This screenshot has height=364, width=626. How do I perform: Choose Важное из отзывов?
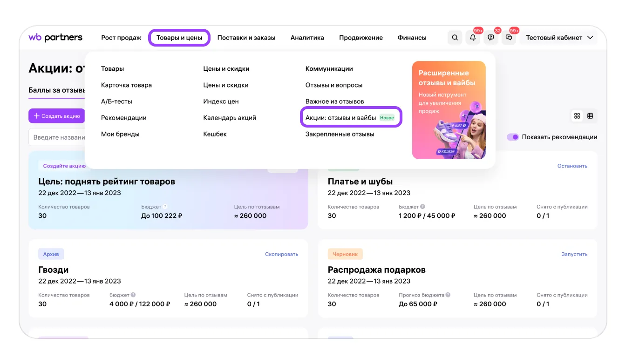[x=335, y=101]
